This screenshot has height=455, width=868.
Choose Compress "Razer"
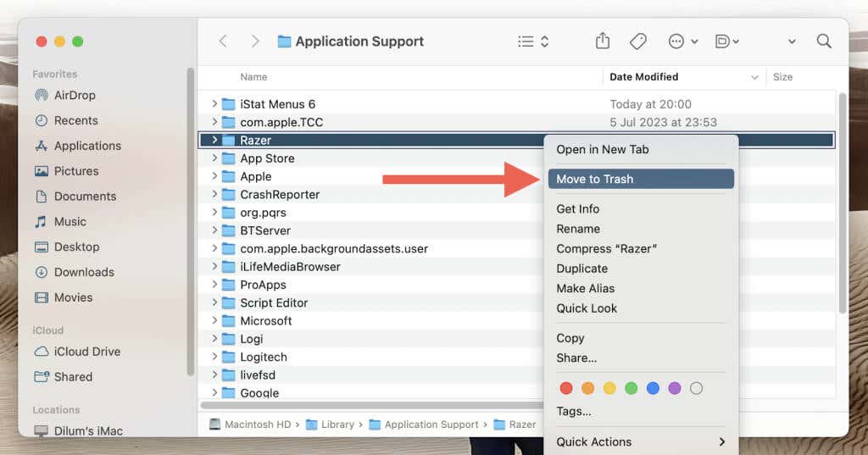pyautogui.click(x=641, y=248)
